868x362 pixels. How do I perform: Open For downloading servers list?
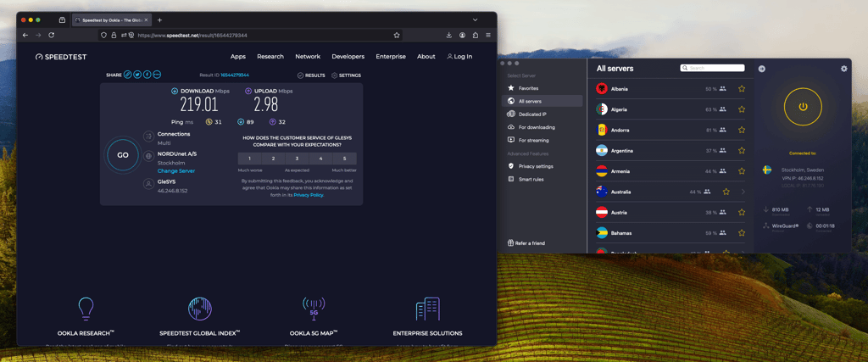pyautogui.click(x=542, y=127)
